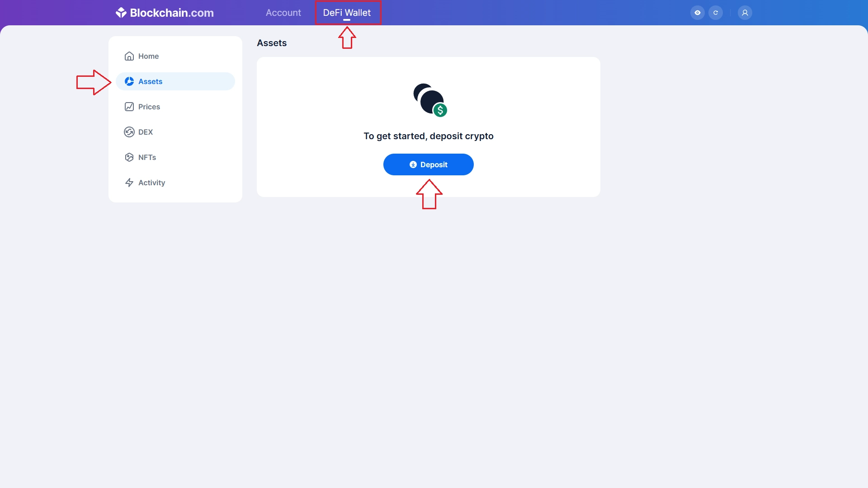Open the DEX swap icon
The width and height of the screenshot is (868, 488).
129,132
